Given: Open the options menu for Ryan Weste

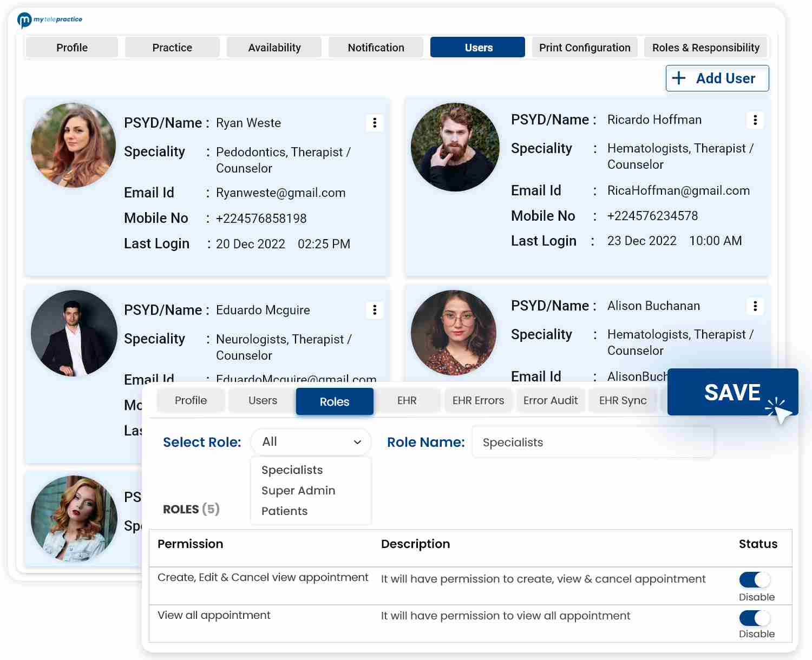Looking at the screenshot, I should [x=374, y=123].
